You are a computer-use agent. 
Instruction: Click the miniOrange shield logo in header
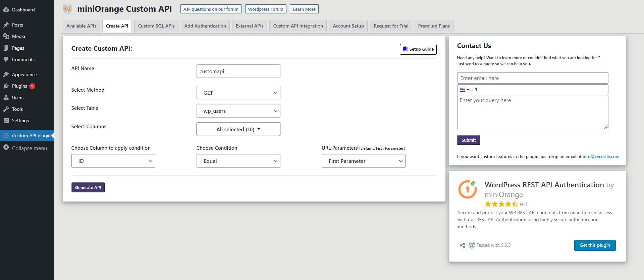(68, 9)
